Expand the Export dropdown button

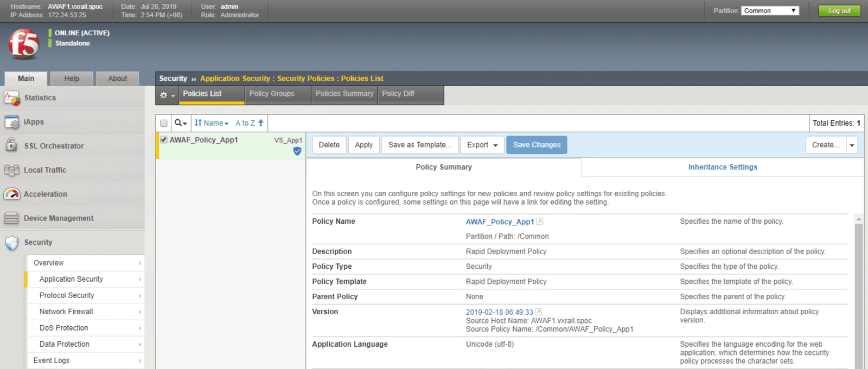(x=482, y=145)
